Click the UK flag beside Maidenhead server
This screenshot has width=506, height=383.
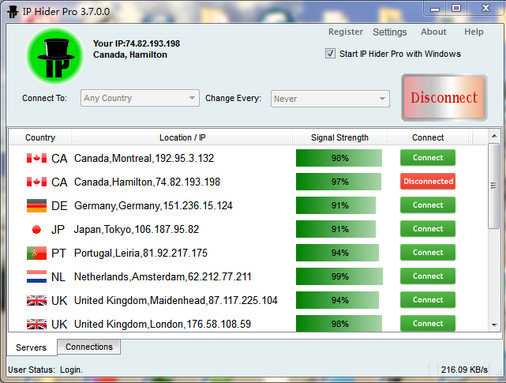37,301
